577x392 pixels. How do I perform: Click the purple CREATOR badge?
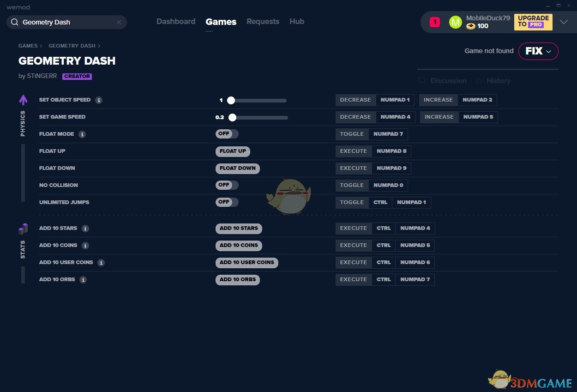tap(77, 77)
